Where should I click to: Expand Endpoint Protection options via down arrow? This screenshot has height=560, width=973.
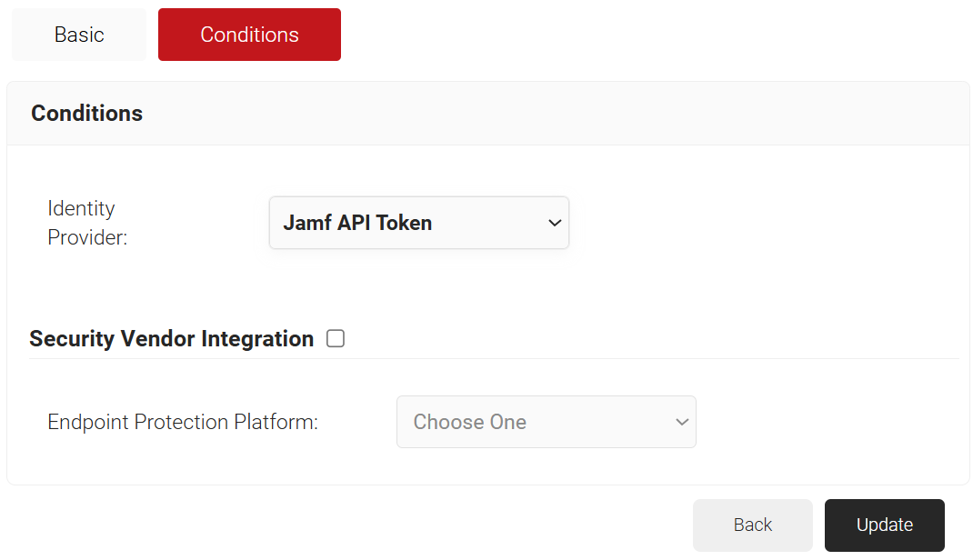pos(682,422)
